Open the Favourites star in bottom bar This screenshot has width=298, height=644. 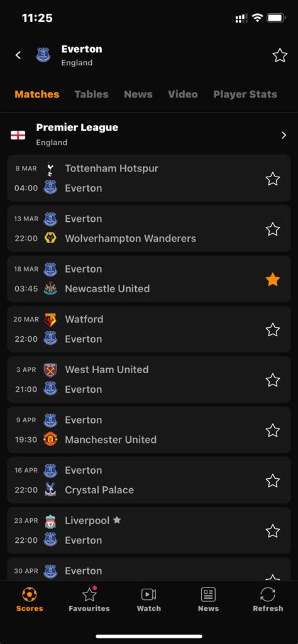(x=89, y=594)
